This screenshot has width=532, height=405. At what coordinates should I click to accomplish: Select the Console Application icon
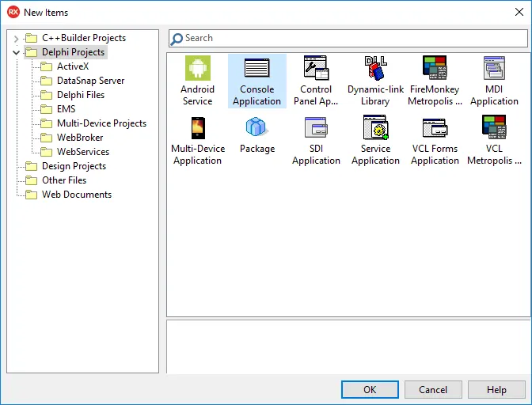tap(256, 68)
